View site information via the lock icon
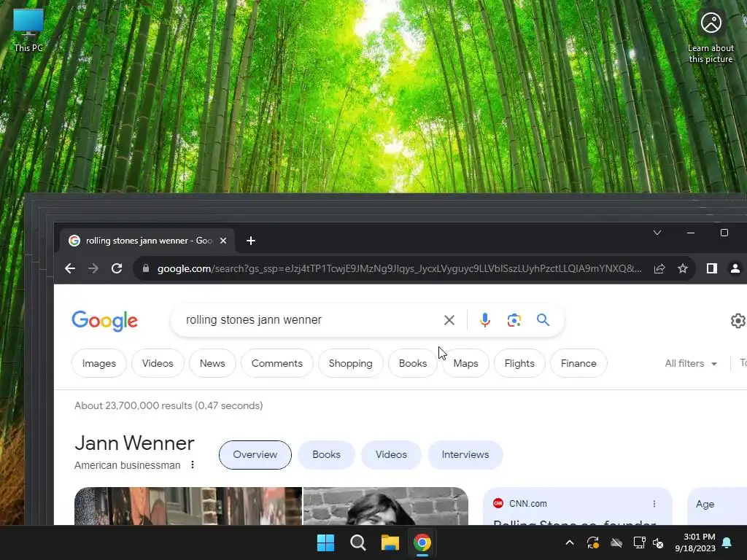The width and height of the screenshot is (747, 560). point(146,268)
